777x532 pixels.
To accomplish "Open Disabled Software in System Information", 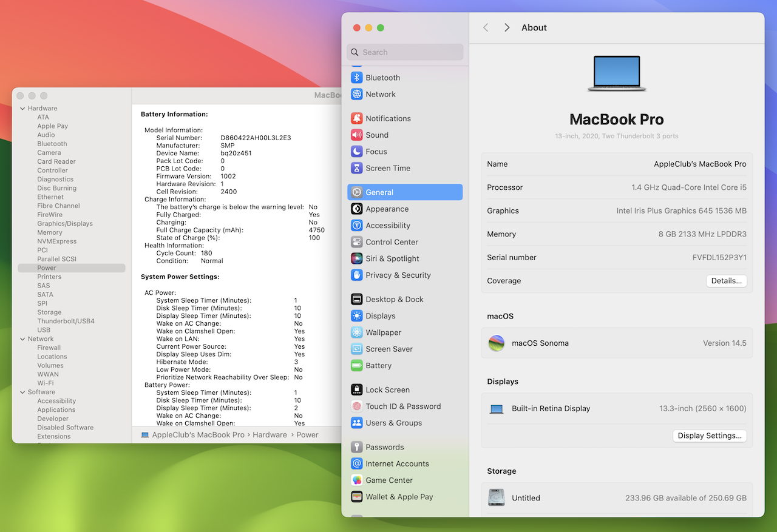I will (x=66, y=428).
